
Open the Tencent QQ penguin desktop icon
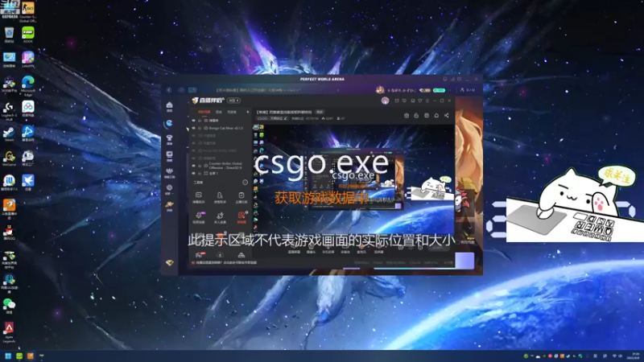coord(9,232)
